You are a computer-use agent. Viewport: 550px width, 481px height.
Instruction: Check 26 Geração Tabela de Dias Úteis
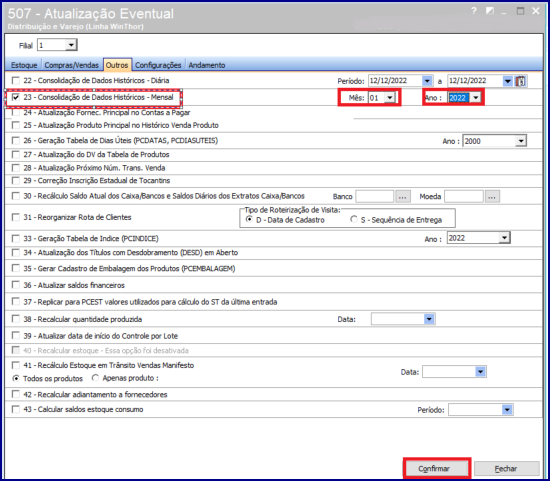[15, 141]
